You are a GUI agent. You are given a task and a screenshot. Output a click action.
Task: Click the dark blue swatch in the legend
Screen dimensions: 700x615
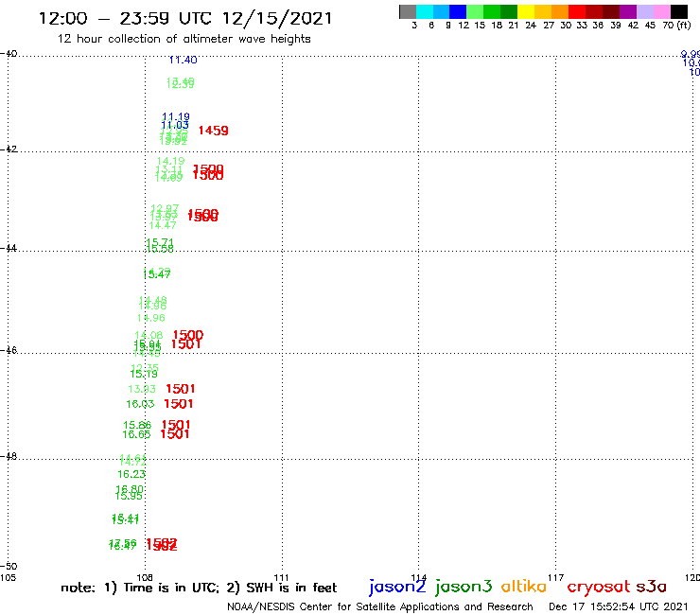tap(458, 11)
